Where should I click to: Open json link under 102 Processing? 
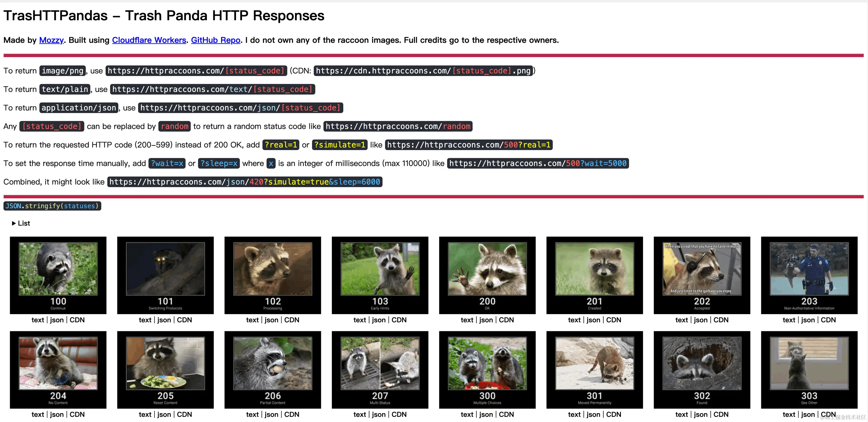click(271, 320)
